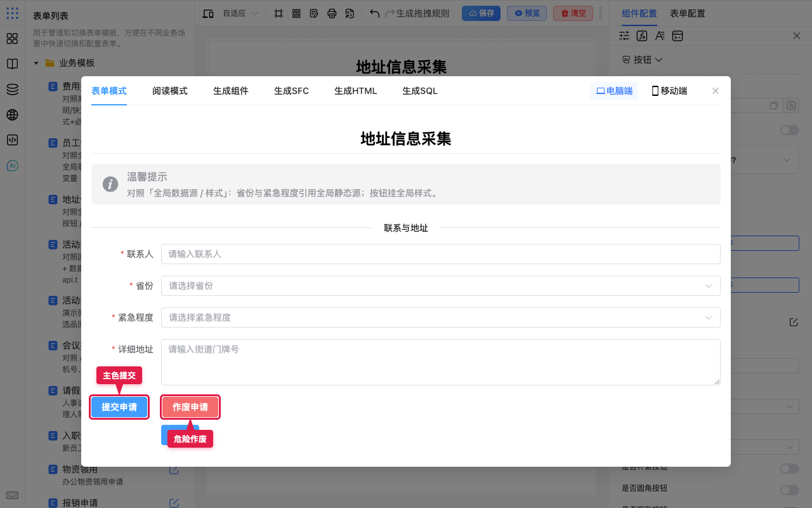The image size is (812, 508).
Task: Click the printer icon in toolbar
Action: click(332, 13)
